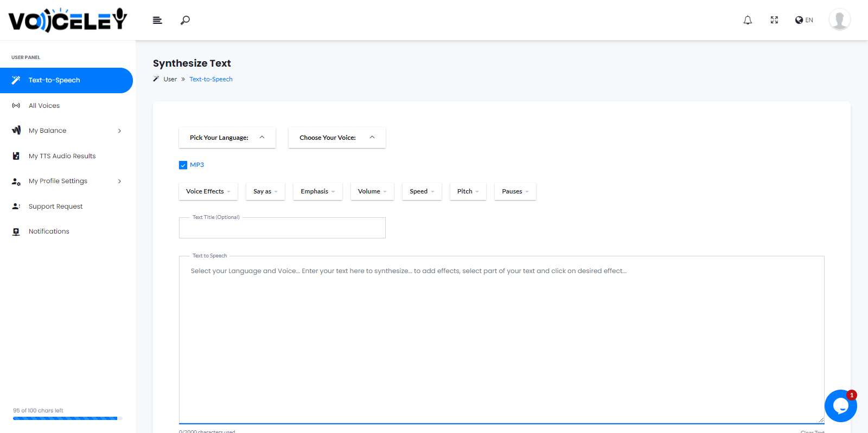Click the Synthesize Text heading
868x433 pixels.
pos(192,63)
